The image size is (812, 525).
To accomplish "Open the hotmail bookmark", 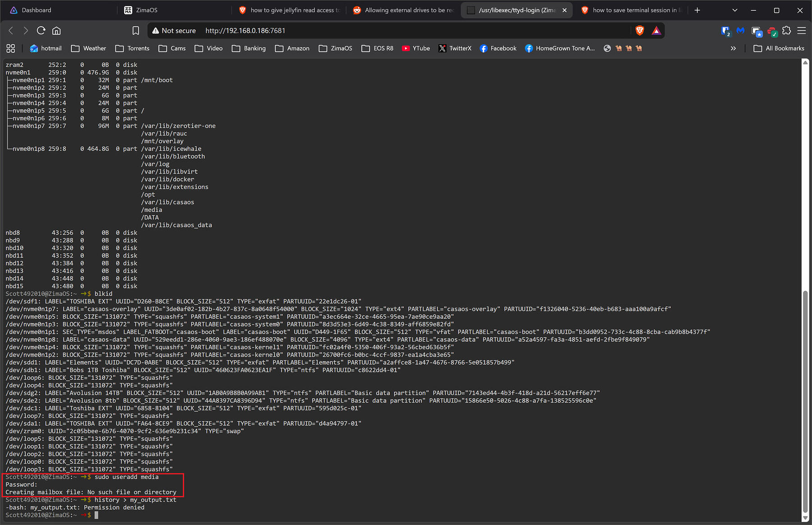I will coord(46,48).
